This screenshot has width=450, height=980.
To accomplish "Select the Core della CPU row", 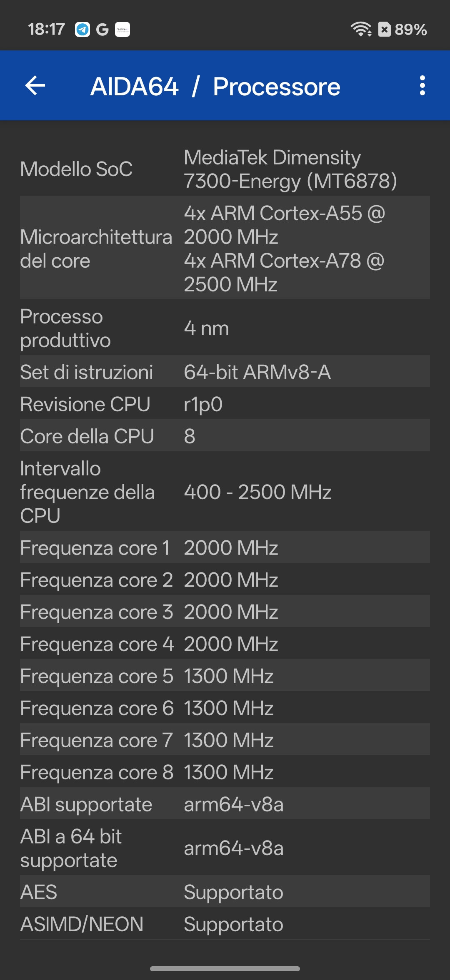I will (225, 436).
